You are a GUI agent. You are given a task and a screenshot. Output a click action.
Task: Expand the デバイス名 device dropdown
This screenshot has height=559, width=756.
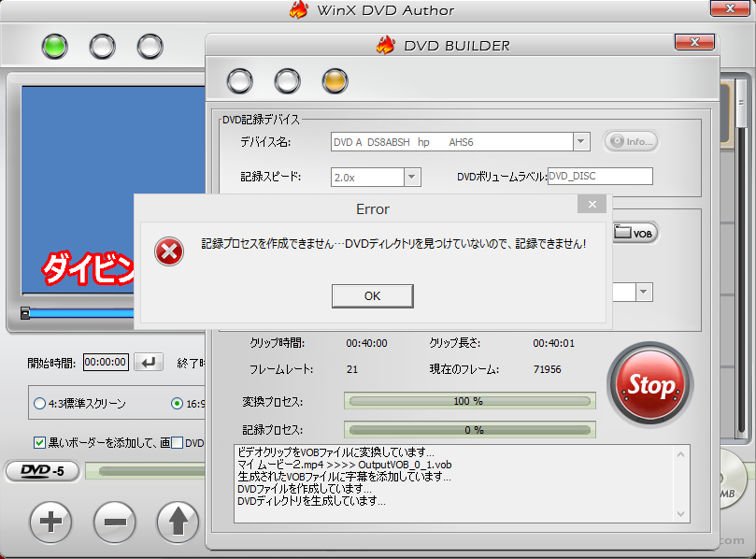coord(581,142)
